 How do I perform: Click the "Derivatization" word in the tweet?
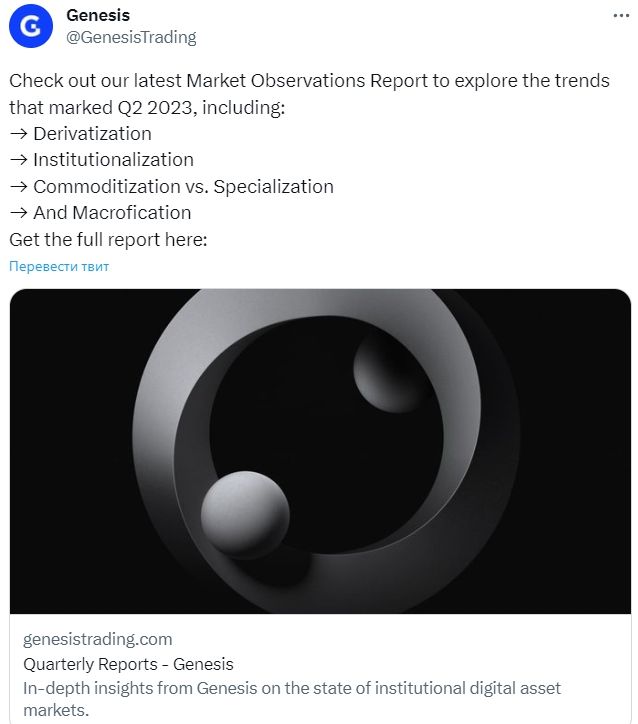click(92, 134)
